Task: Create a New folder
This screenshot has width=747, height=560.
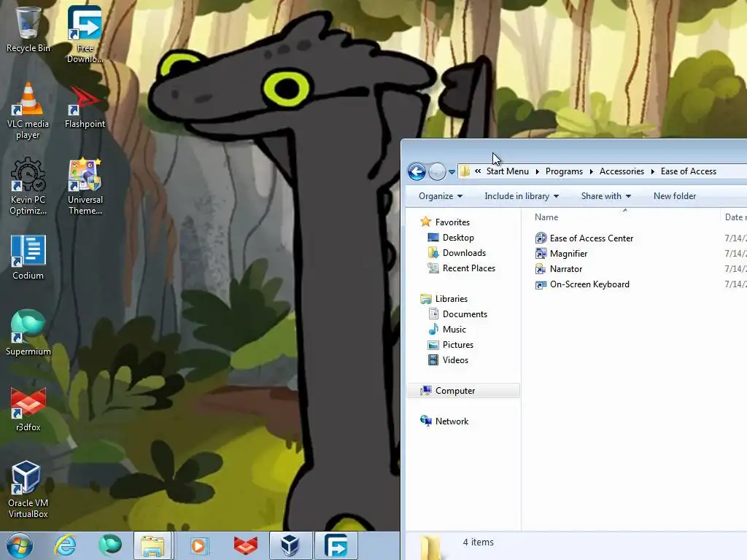Action: tap(675, 196)
